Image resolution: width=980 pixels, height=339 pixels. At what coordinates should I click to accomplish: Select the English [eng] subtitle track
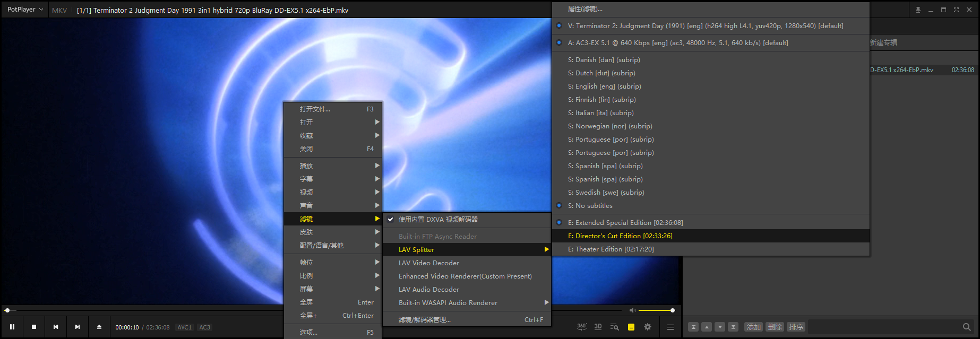click(x=604, y=86)
